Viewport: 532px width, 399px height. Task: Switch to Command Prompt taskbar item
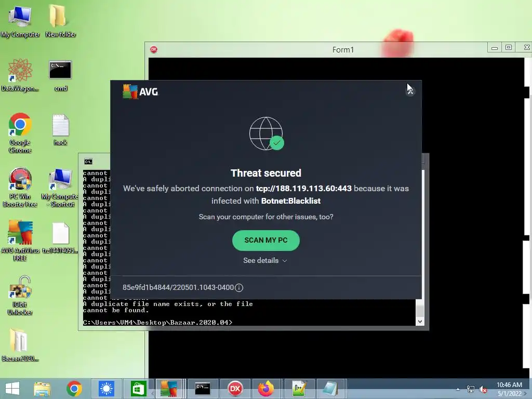(x=203, y=389)
